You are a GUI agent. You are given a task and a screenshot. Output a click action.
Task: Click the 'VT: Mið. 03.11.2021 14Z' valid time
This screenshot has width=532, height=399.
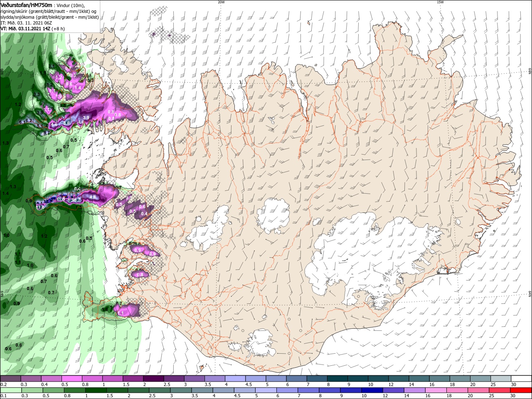(x=25, y=29)
